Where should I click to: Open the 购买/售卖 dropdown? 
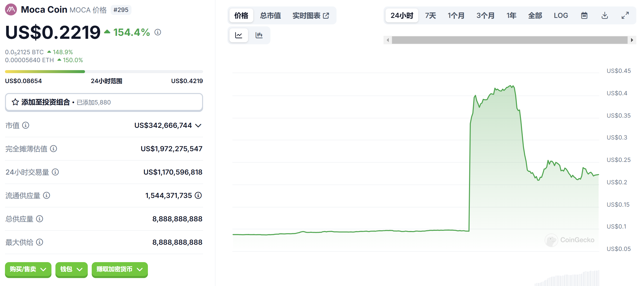28,269
